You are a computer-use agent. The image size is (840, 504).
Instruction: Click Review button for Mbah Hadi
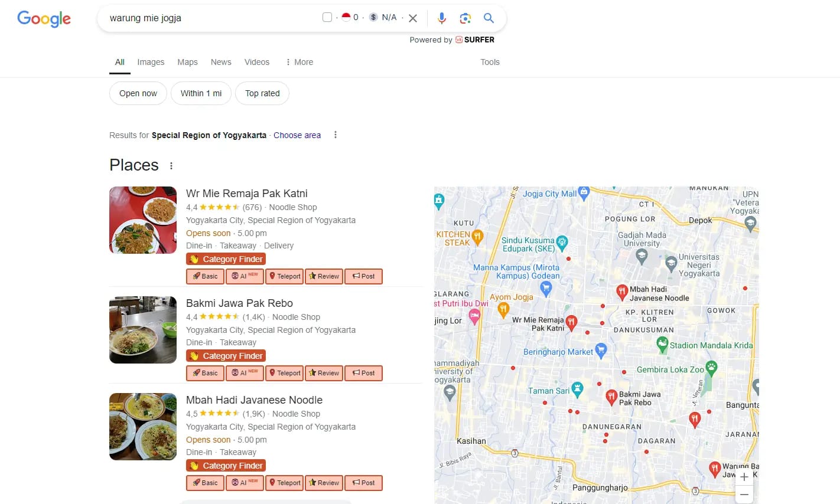click(324, 483)
